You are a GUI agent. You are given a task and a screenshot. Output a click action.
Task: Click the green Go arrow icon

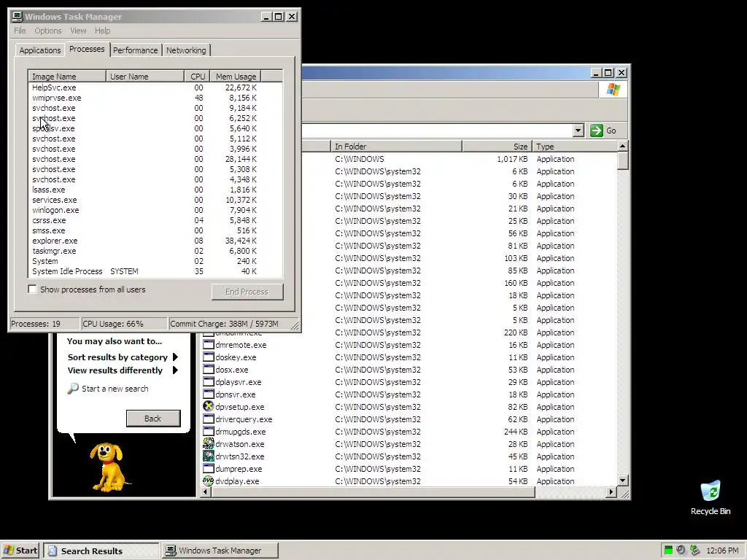click(597, 131)
